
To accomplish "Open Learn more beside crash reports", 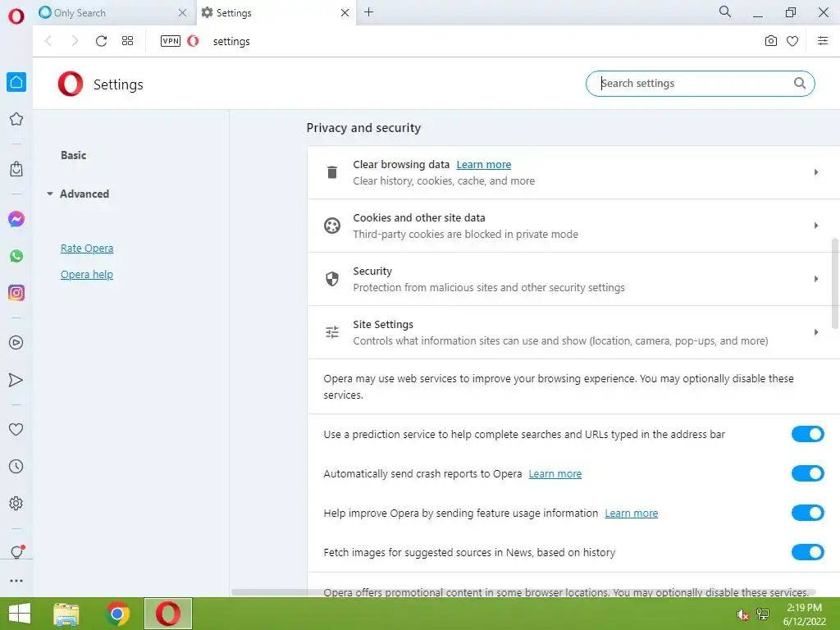I will pyautogui.click(x=555, y=473).
